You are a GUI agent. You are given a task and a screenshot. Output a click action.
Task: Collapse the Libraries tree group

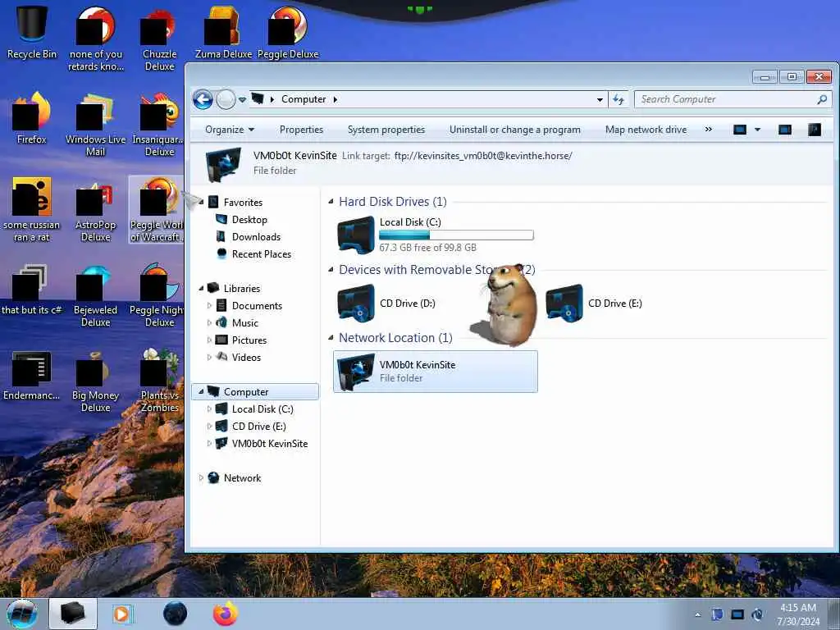point(202,288)
